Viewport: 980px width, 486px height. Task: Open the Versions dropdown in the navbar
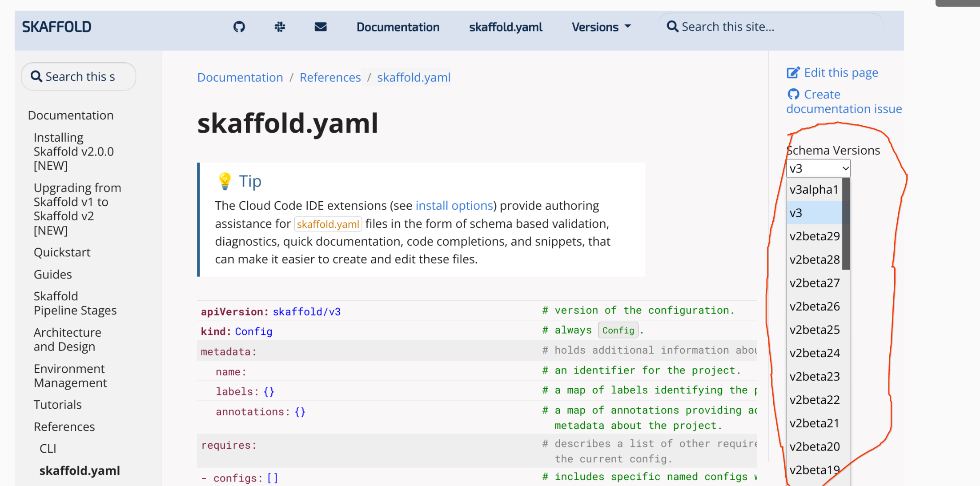pos(601,27)
